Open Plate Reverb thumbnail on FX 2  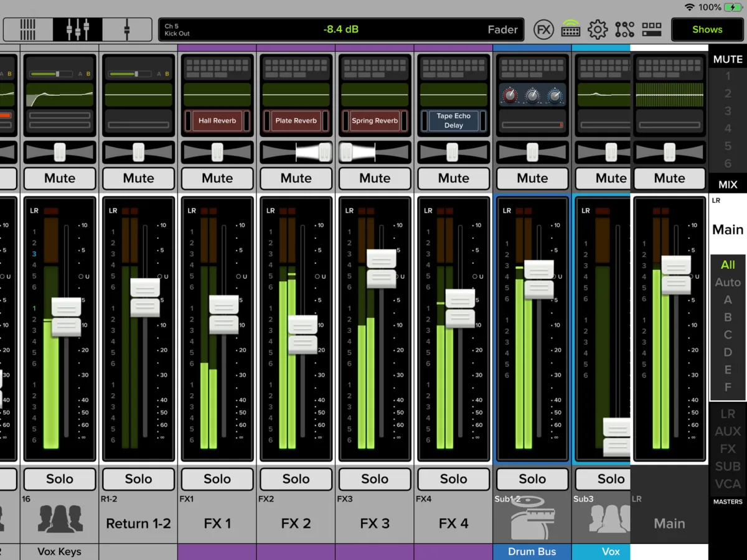[x=296, y=121]
